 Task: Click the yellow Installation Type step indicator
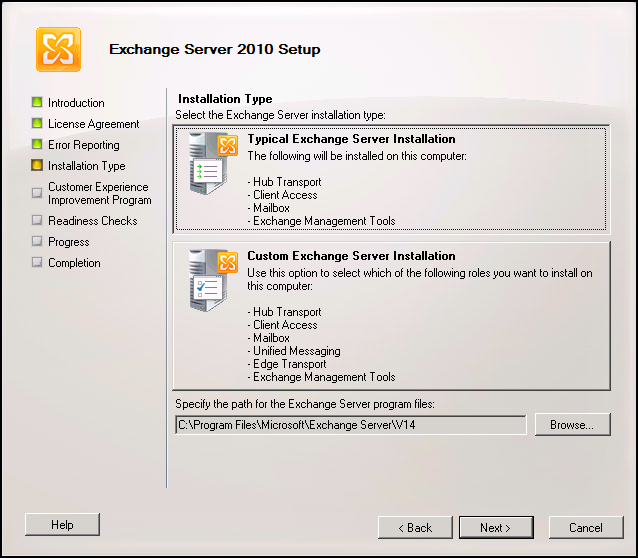(x=37, y=165)
